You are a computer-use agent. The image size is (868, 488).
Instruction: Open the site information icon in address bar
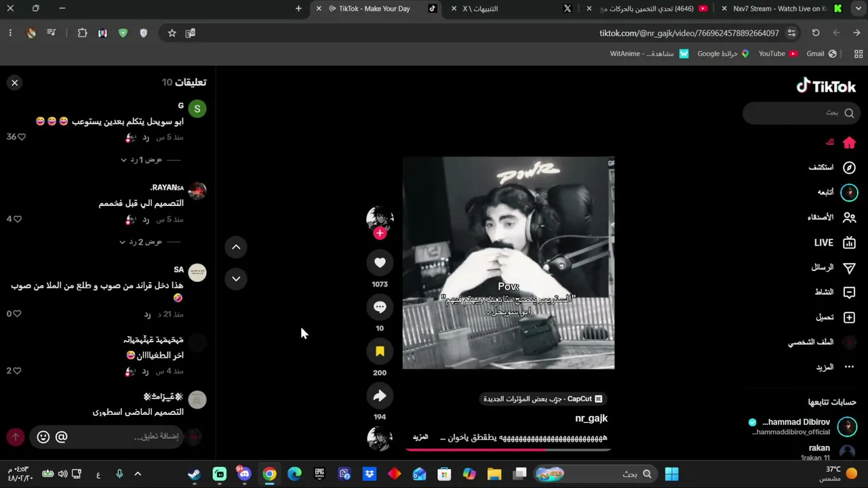point(791,33)
